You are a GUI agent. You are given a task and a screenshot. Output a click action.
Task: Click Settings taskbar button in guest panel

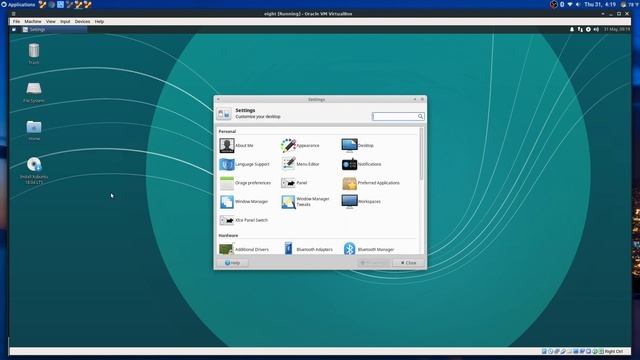(x=54, y=29)
